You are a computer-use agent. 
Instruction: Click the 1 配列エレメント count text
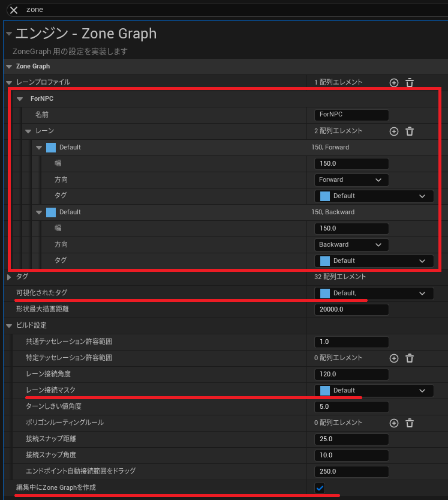(x=338, y=82)
